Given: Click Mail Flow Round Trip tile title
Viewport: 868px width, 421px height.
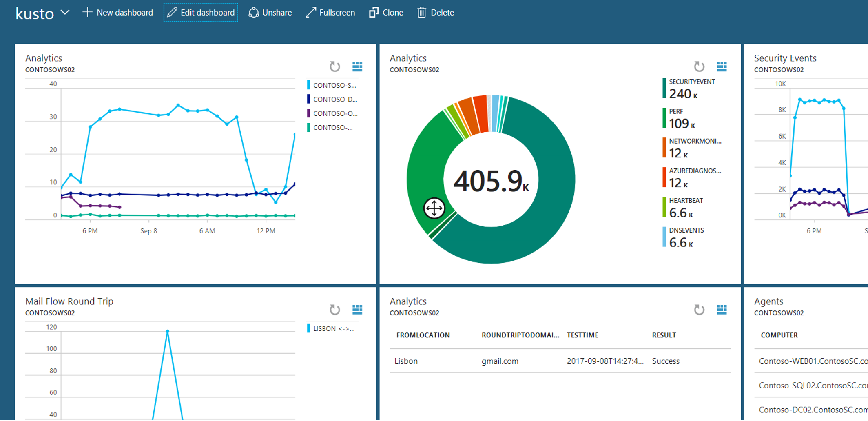Looking at the screenshot, I should (69, 301).
